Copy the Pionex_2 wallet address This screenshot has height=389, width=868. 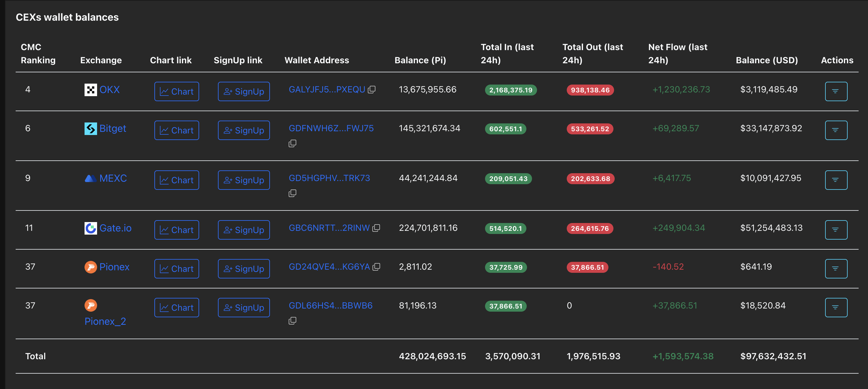[x=292, y=320]
